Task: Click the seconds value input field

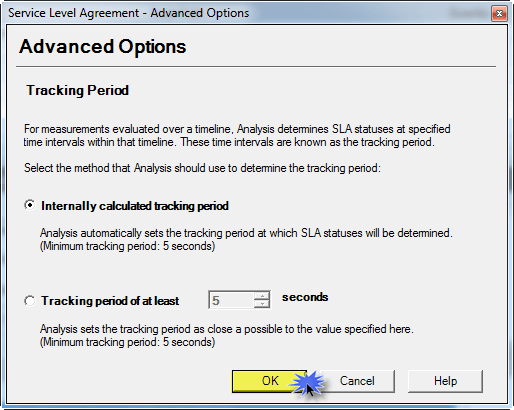Action: (231, 300)
